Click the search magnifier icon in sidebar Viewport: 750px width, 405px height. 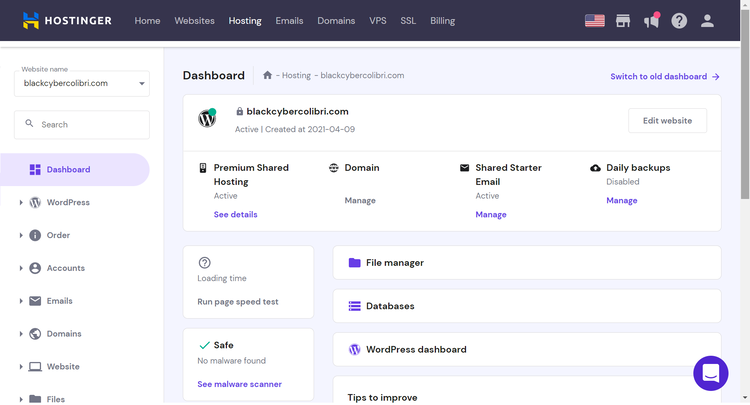pyautogui.click(x=29, y=123)
